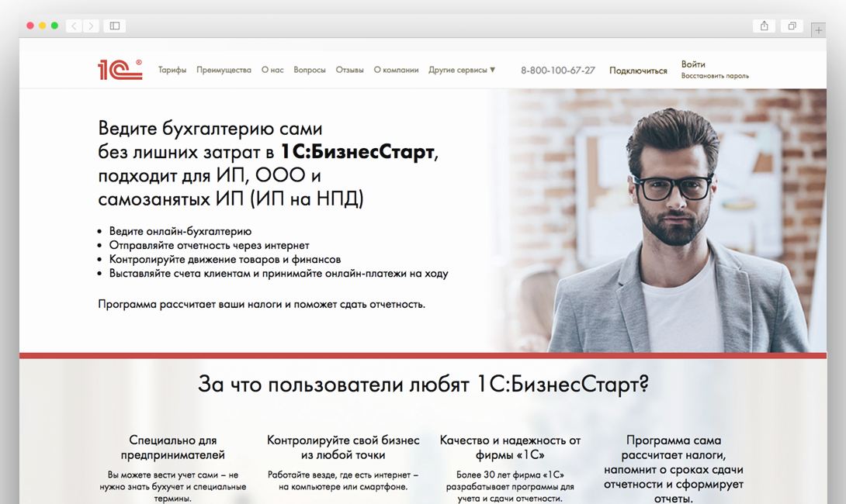
Task: Click Качество и надежность от фирмы 1С
Action: click(510, 447)
